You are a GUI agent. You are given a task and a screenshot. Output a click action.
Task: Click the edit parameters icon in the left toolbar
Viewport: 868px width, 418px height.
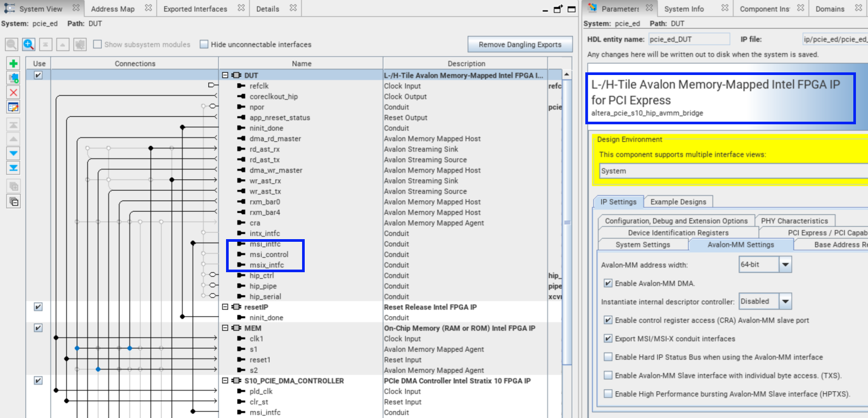coord(14,108)
